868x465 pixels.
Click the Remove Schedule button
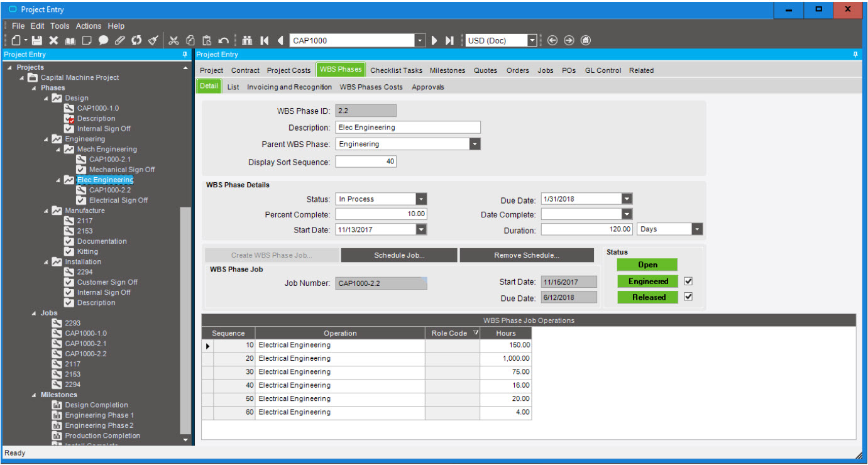[527, 255]
